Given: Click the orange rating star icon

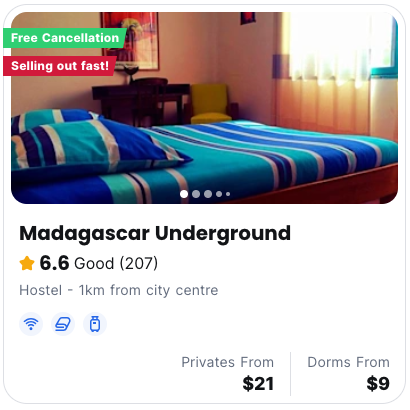Looking at the screenshot, I should coord(27,263).
